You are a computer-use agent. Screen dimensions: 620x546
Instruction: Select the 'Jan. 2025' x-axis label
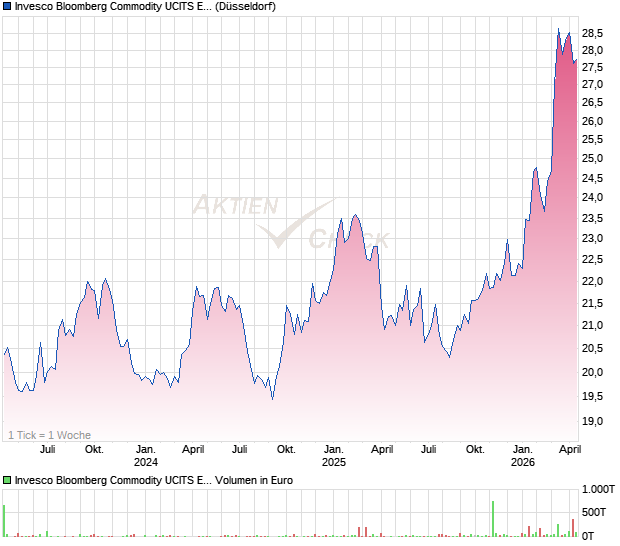[333, 456]
